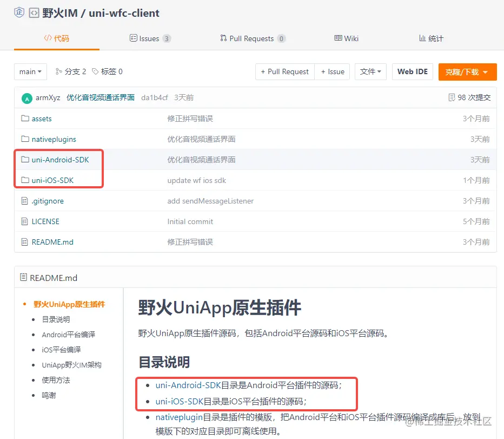This screenshot has width=504, height=439.
Task: Open the 统计 tab
Action: coord(431,38)
